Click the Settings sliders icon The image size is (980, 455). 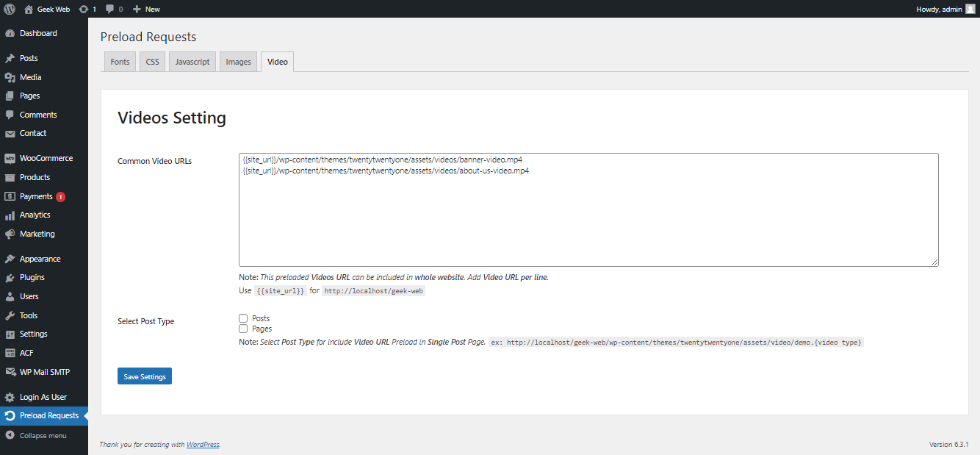point(10,334)
